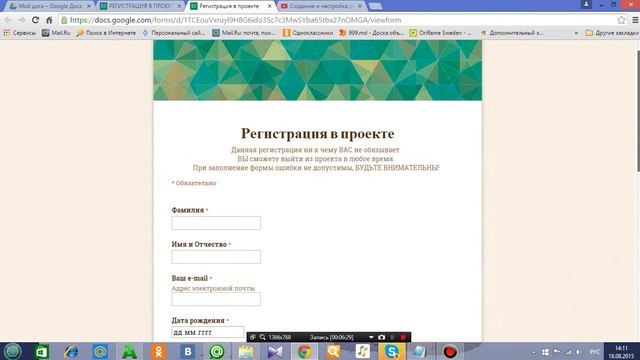Click the Обязательно required note
This screenshot has width=640, height=360.
(x=194, y=183)
